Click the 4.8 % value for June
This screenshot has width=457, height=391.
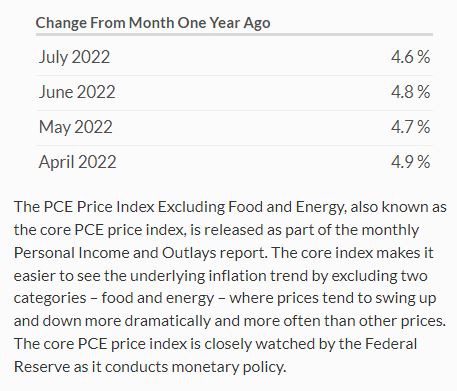[411, 92]
